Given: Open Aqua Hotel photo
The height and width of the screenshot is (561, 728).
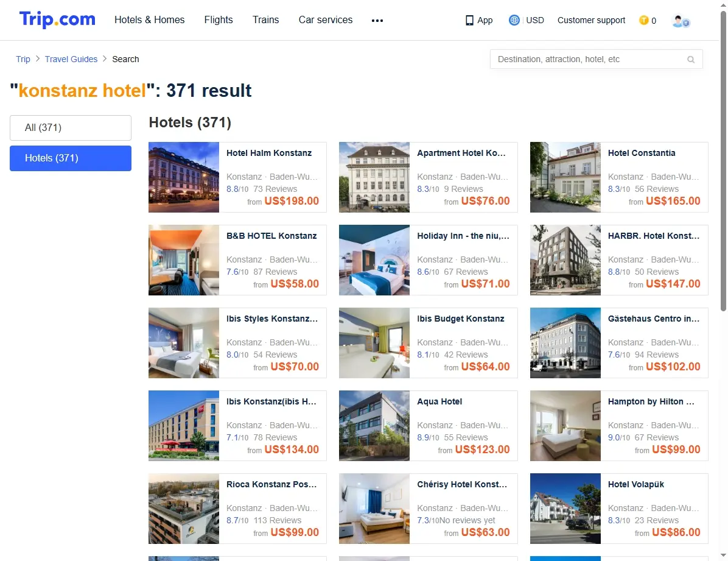Looking at the screenshot, I should [x=374, y=426].
